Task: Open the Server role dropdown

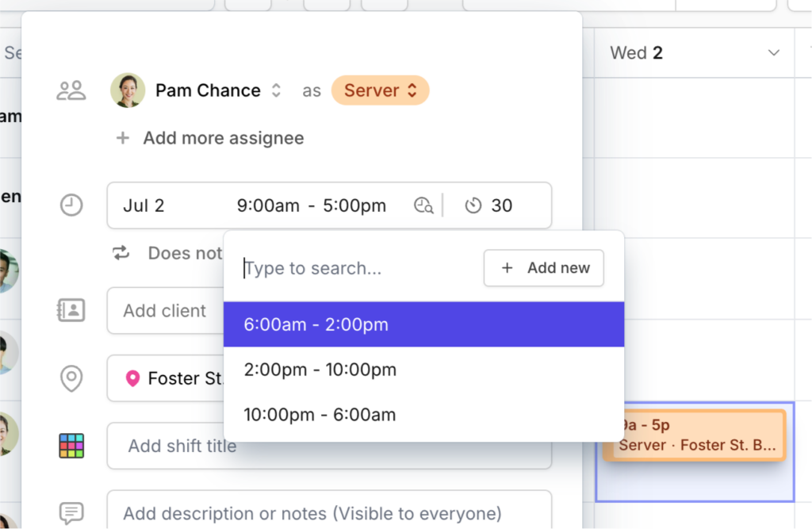Action: point(381,90)
